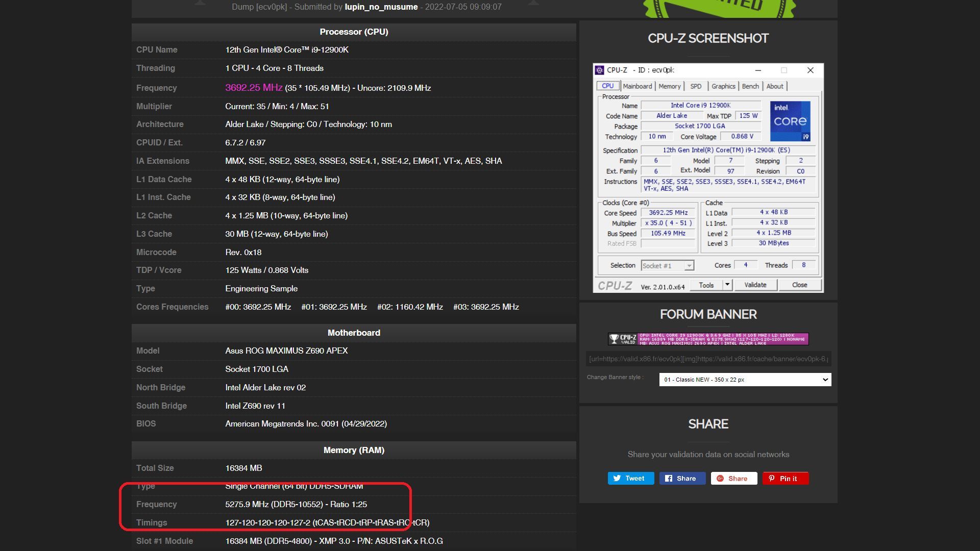This screenshot has width=980, height=551.
Task: Switch to the SPD tab in CPU-Z screenshot
Action: [x=696, y=86]
